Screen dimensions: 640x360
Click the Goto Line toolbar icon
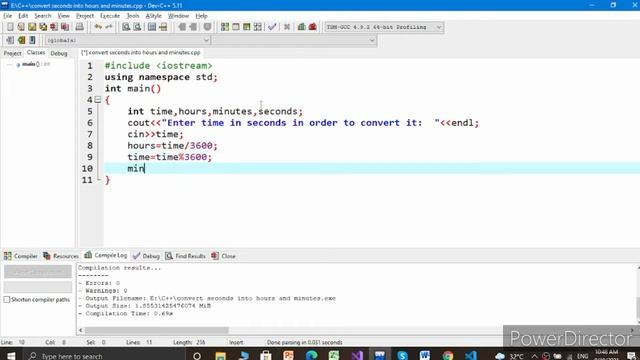click(x=163, y=27)
